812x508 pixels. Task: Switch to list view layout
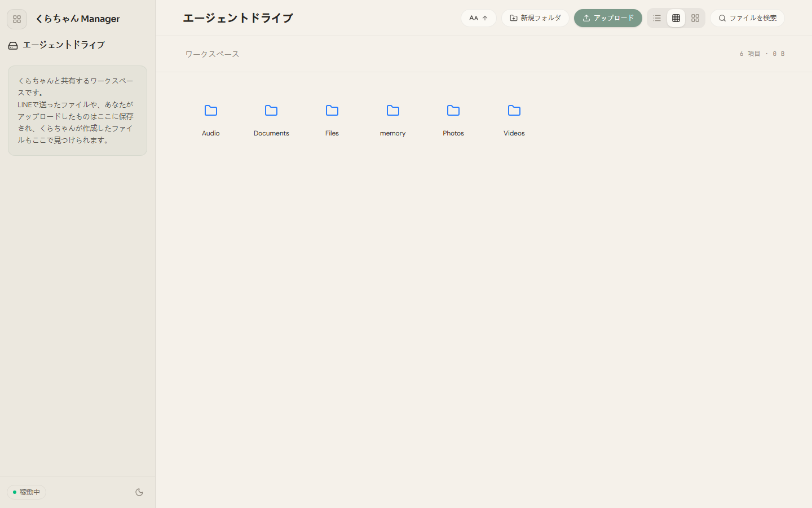657,18
